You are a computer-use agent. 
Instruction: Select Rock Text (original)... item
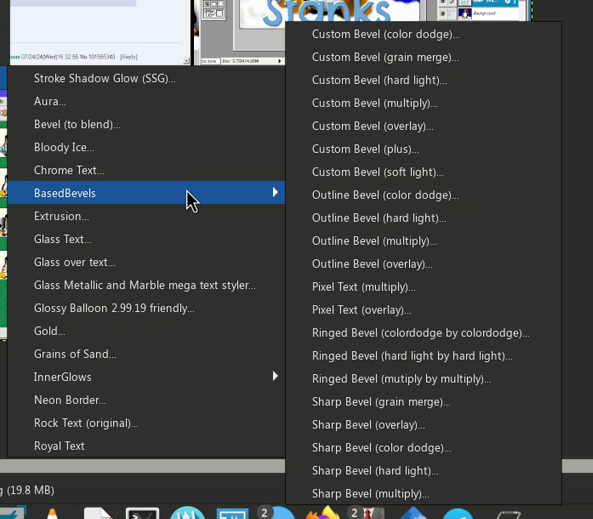click(x=146, y=423)
